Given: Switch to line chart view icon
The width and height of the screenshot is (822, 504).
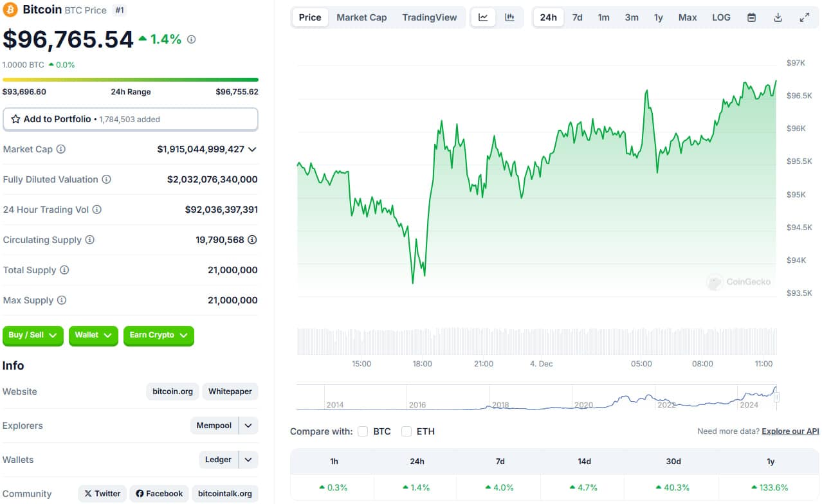Looking at the screenshot, I should point(483,17).
